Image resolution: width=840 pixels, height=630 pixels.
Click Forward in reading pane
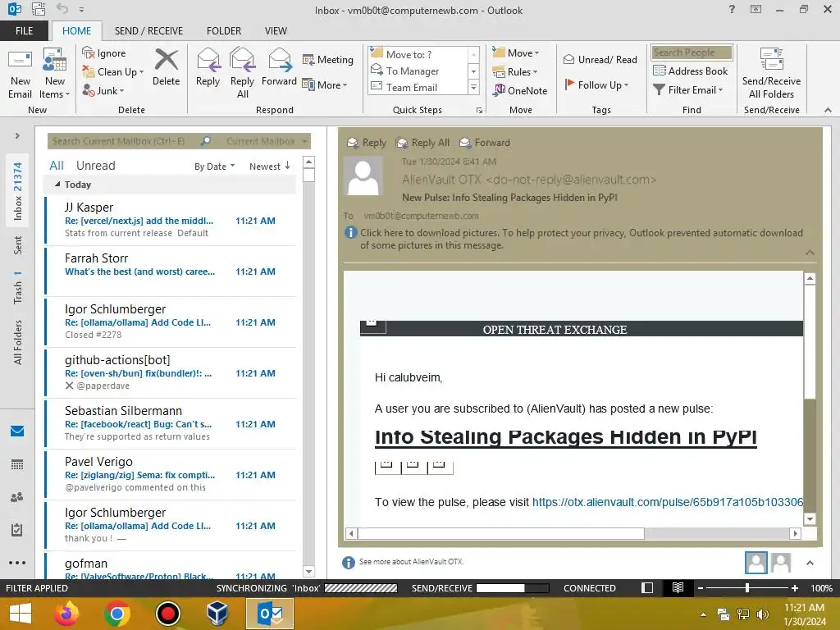485,143
